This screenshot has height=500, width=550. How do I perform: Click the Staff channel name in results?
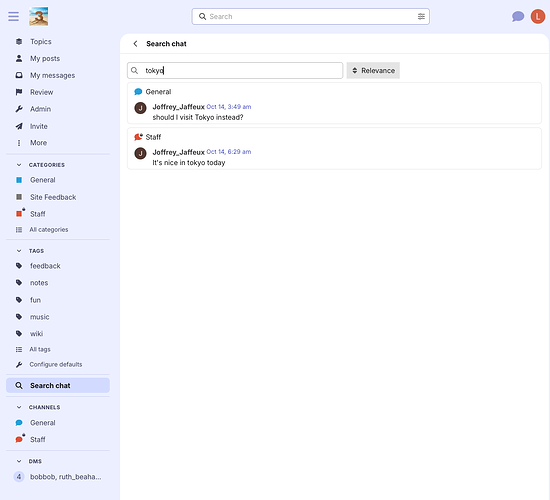(x=153, y=137)
